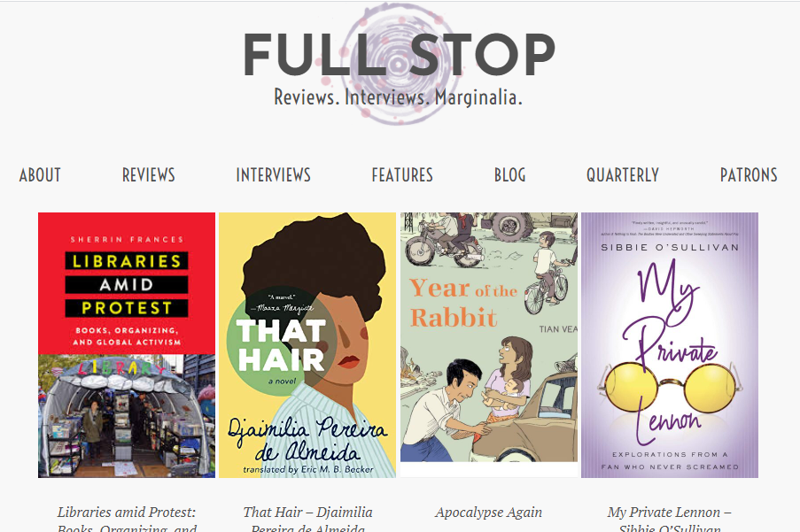Image resolution: width=800 pixels, height=532 pixels.
Task: Open the About menu item
Action: pos(40,175)
